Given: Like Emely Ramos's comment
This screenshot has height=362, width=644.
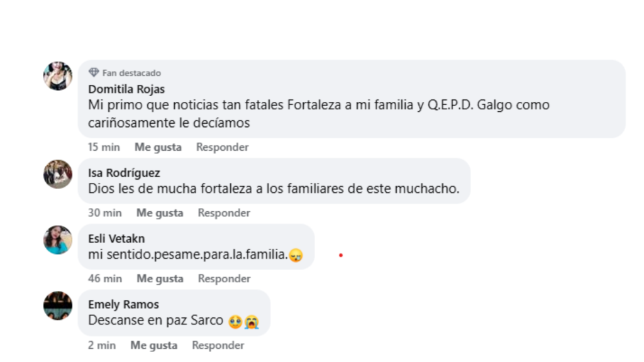Looking at the screenshot, I should pos(153,344).
